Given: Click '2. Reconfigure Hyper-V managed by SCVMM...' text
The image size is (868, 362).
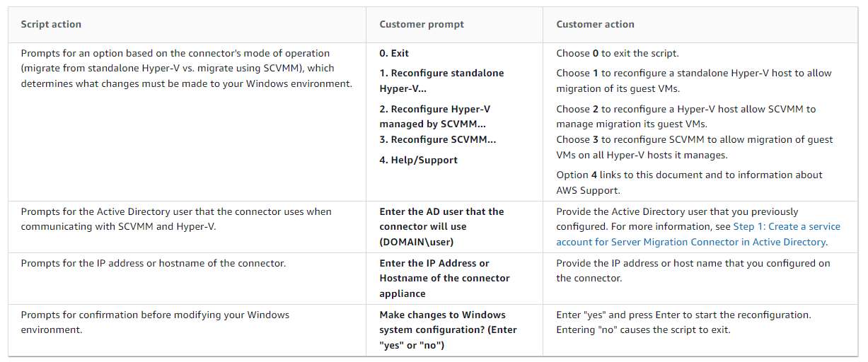Looking at the screenshot, I should click(435, 117).
